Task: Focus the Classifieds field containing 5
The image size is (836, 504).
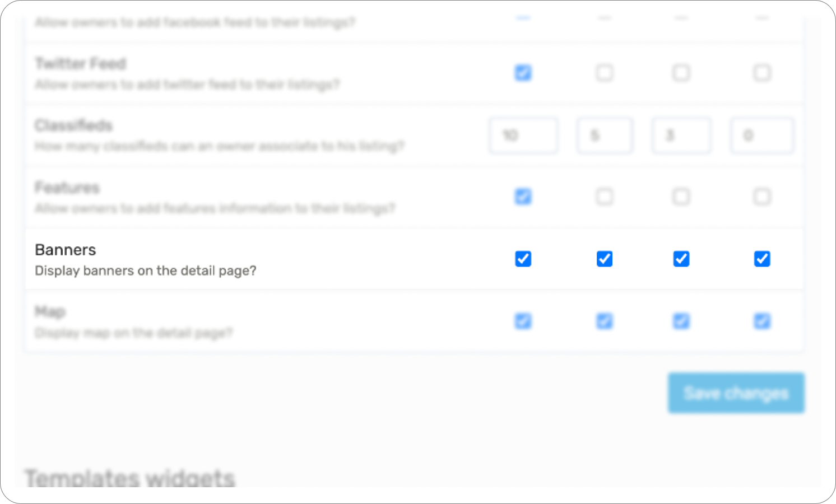Action: click(x=605, y=136)
